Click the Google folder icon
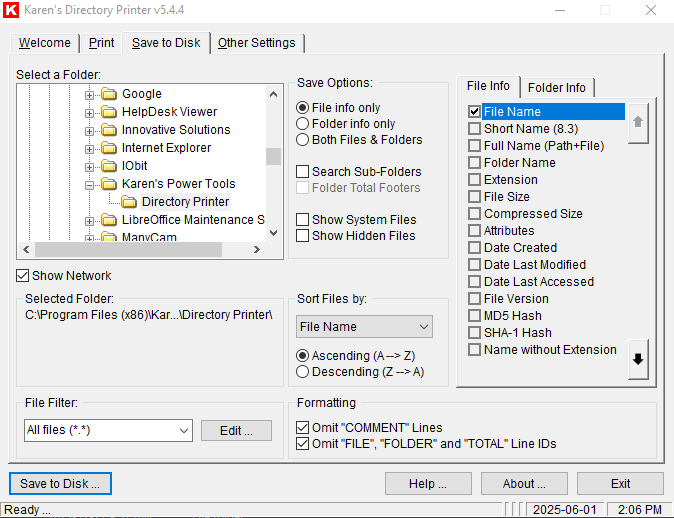674x518 pixels. point(109,94)
